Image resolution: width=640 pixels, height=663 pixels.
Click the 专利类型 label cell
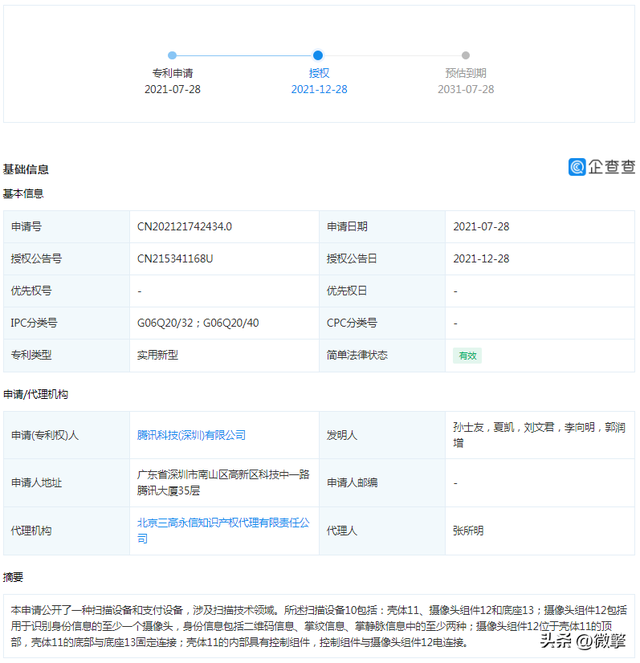click(x=66, y=355)
